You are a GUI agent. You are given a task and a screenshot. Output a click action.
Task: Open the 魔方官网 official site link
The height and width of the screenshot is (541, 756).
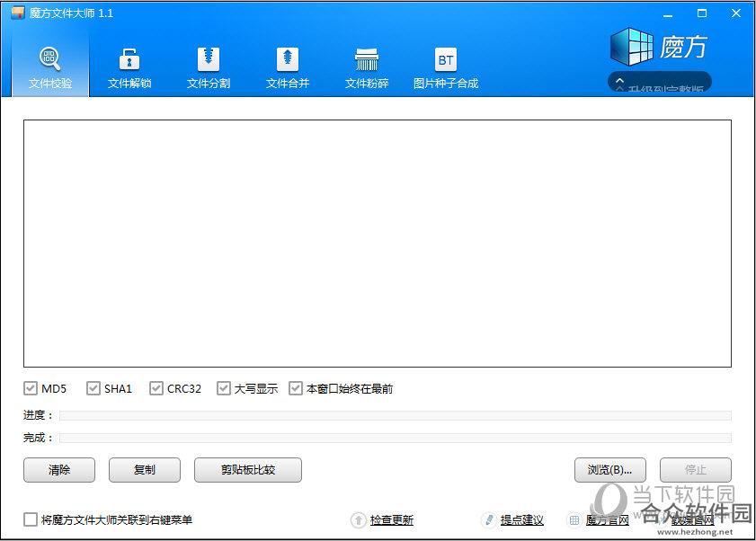tap(608, 519)
